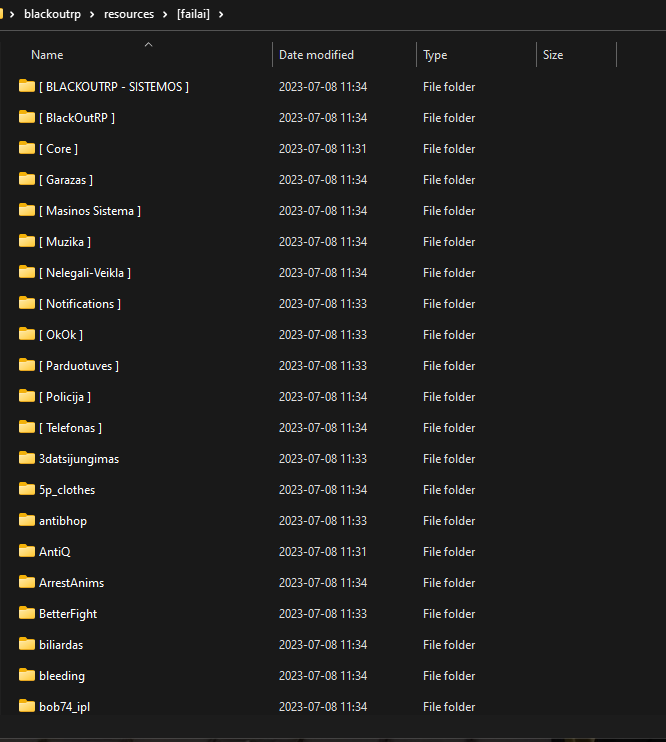Image resolution: width=666 pixels, height=742 pixels.
Task: Click folder icon for [ Parduotuves ]
Action: tap(27, 365)
